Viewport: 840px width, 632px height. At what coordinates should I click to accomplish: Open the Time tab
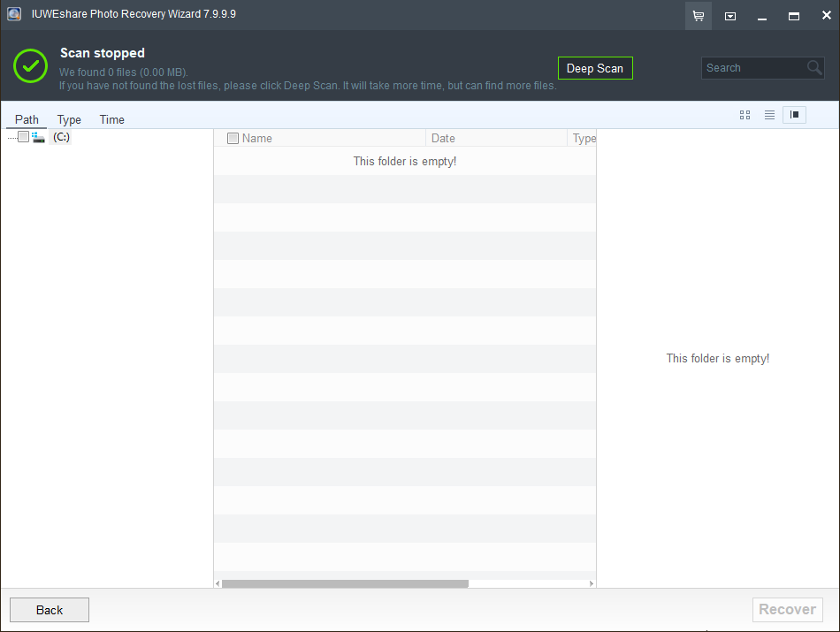click(x=111, y=119)
